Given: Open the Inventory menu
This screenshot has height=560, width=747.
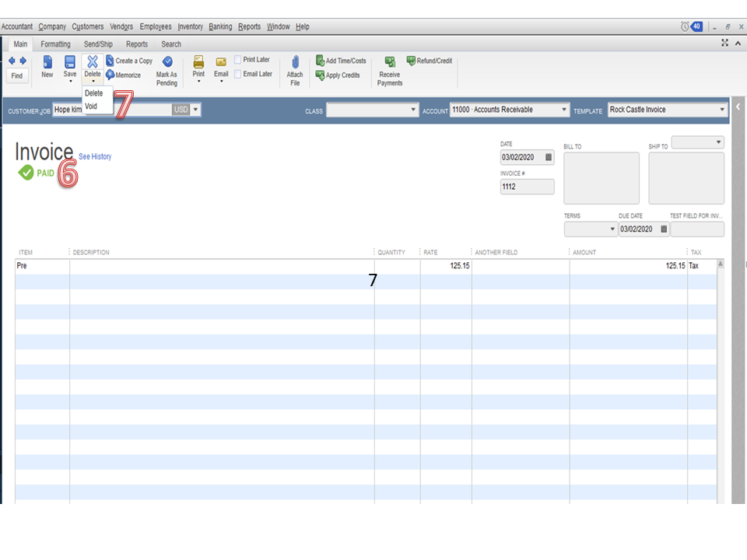Looking at the screenshot, I should click(x=190, y=26).
